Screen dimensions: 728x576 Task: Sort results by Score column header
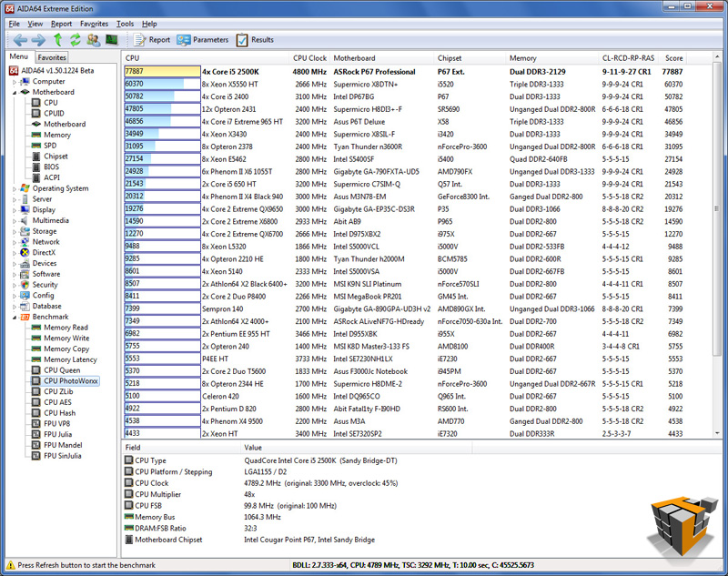673,58
